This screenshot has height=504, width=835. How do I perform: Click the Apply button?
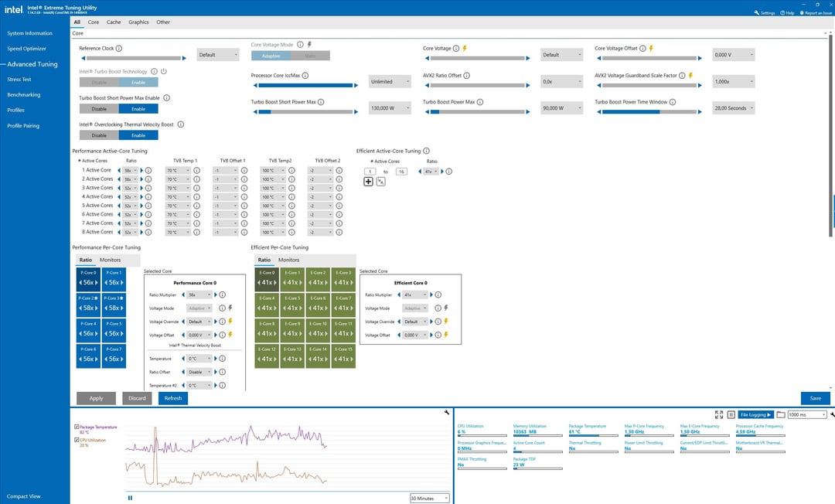(96, 398)
